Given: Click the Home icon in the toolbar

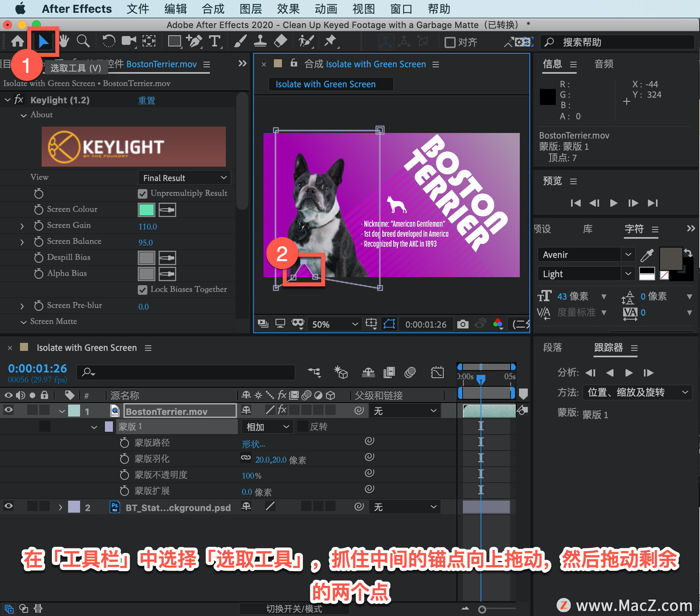Looking at the screenshot, I should 17,41.
